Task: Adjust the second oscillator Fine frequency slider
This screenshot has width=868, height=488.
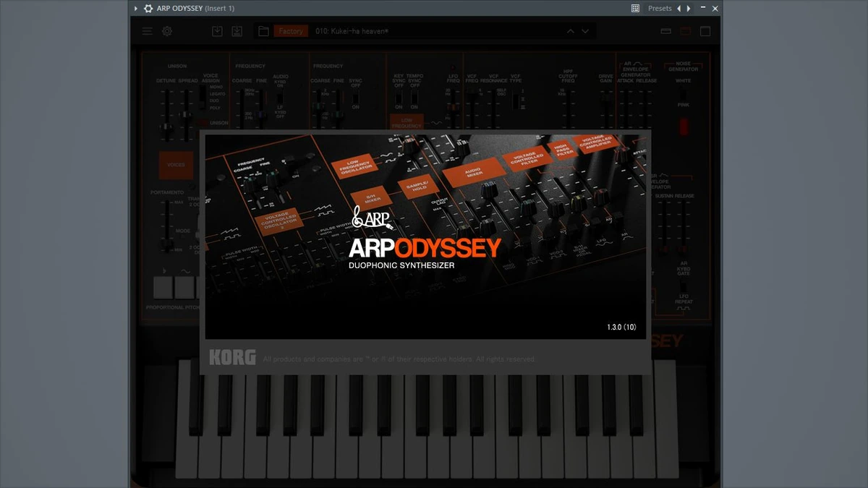Action: point(339,108)
